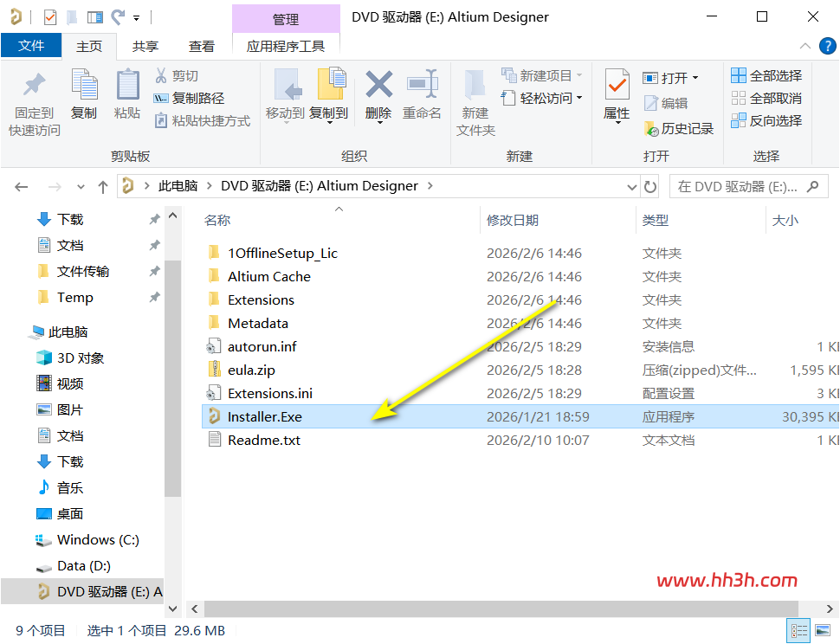
Task: Click the red X Delete icon
Action: pyautogui.click(x=378, y=85)
